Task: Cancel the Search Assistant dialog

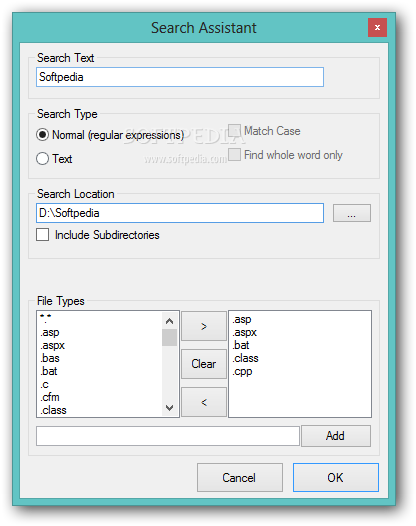Action: 240,477
